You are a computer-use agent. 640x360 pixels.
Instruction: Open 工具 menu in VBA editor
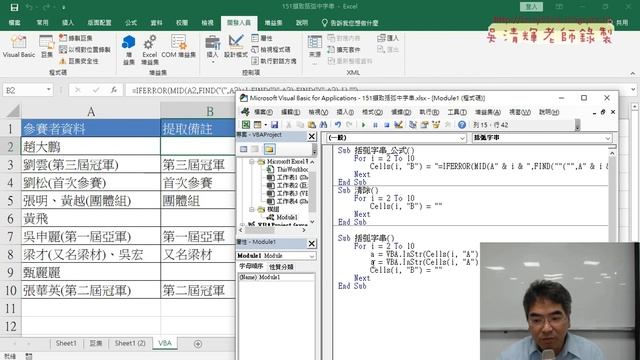tap(457, 112)
